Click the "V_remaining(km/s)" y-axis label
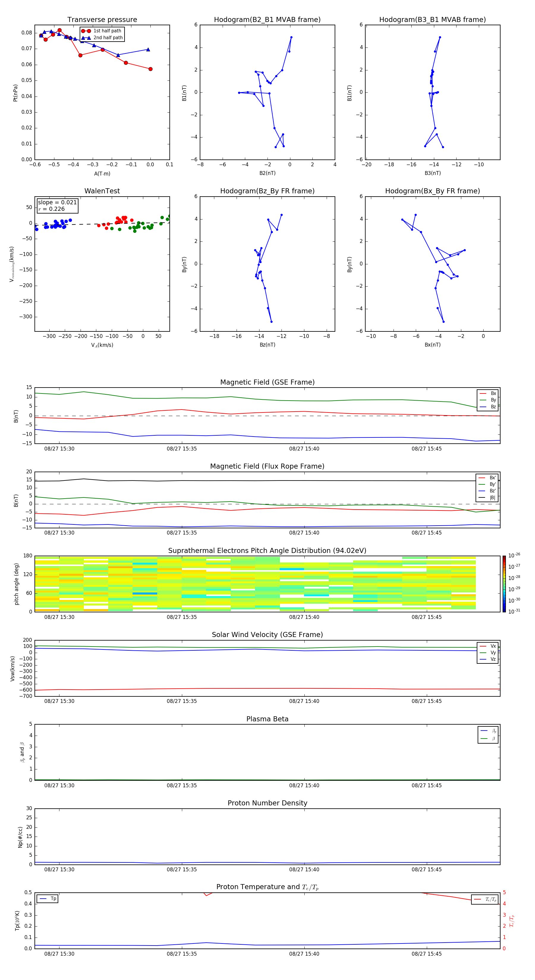 (12, 264)
